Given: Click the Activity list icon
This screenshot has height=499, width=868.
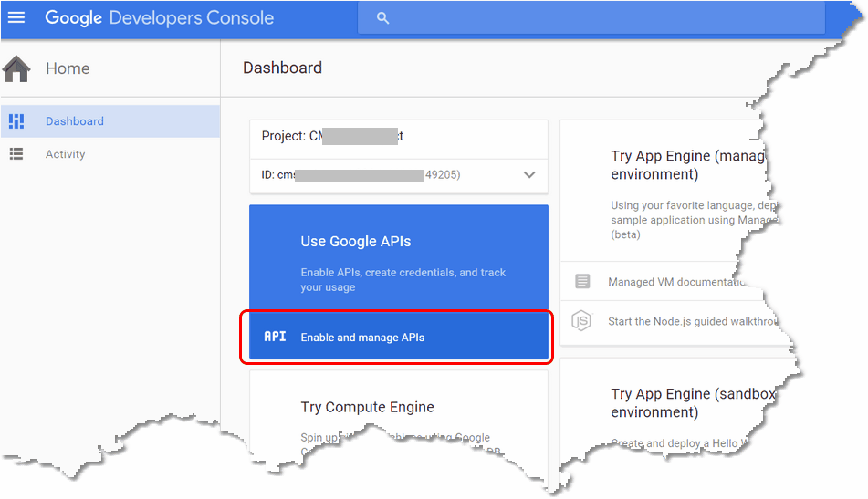Looking at the screenshot, I should [16, 154].
